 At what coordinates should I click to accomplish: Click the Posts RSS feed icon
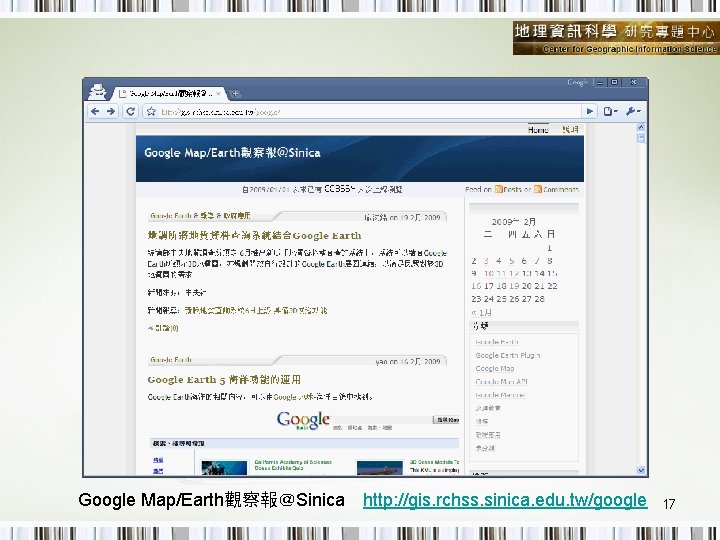(498, 189)
